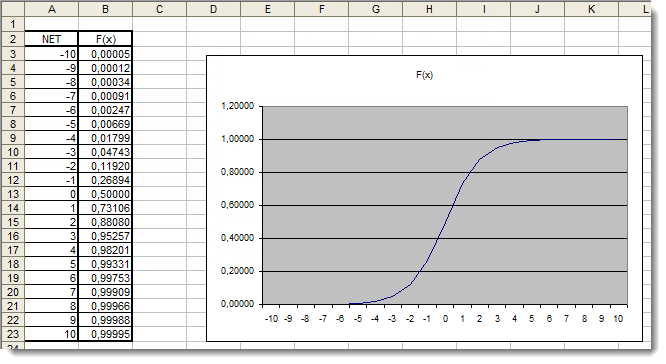Select column K header
The width and height of the screenshot is (666, 364).
click(591, 9)
